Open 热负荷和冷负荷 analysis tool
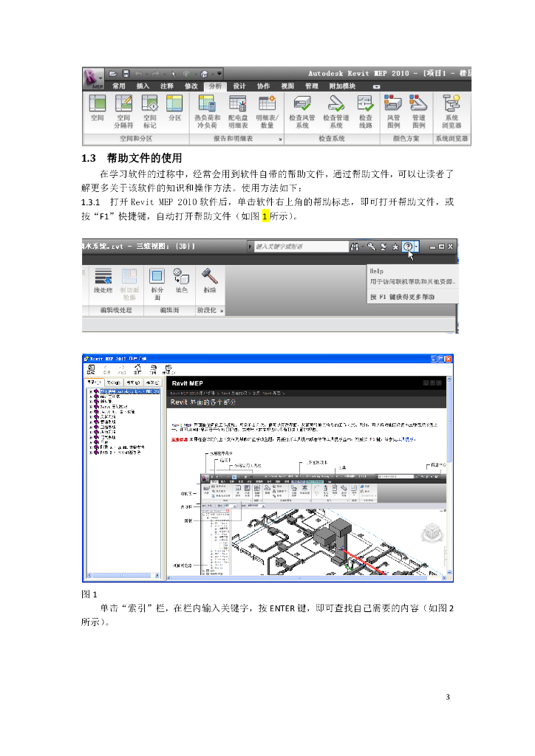 pos(208,112)
